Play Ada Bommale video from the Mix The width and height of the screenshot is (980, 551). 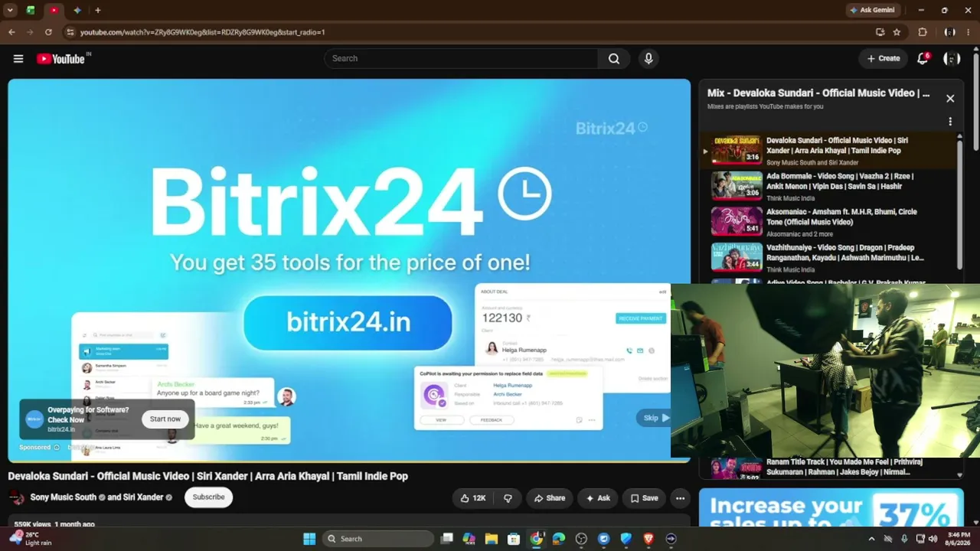click(x=830, y=186)
